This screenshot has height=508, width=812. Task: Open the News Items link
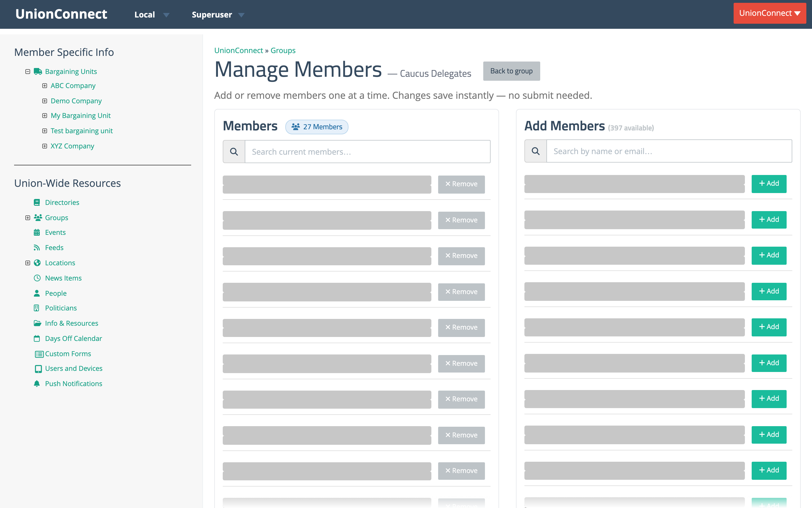tap(63, 278)
